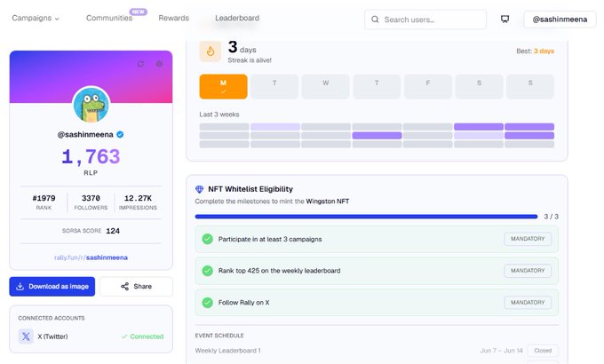
Task: Click the Last 3 weeks label
Action: [219, 115]
